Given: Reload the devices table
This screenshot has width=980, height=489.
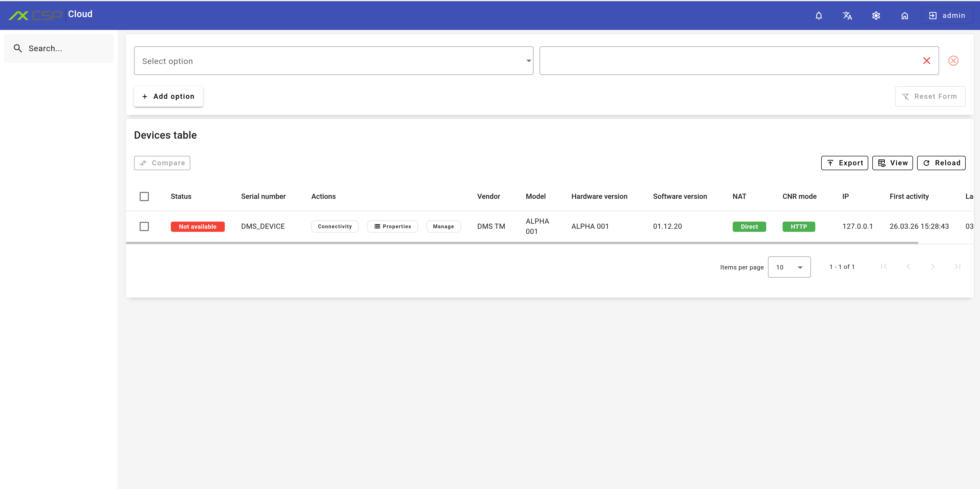Looking at the screenshot, I should tap(941, 163).
